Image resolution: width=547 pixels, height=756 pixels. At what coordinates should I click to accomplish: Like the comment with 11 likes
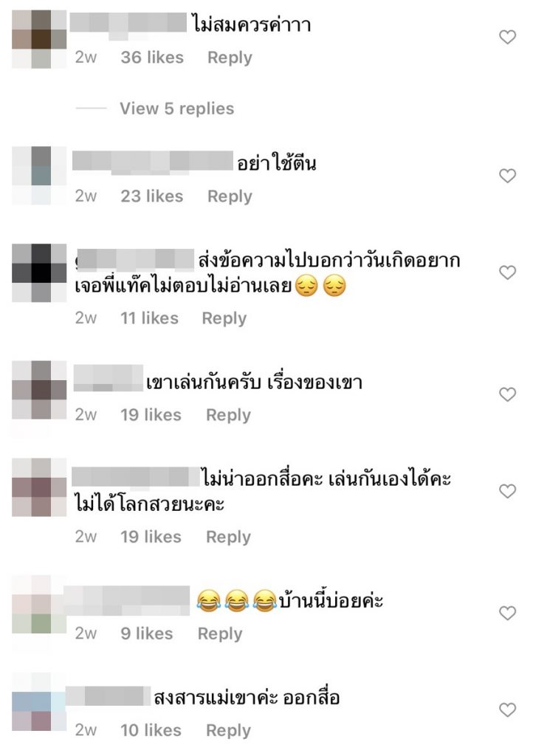coord(507,272)
